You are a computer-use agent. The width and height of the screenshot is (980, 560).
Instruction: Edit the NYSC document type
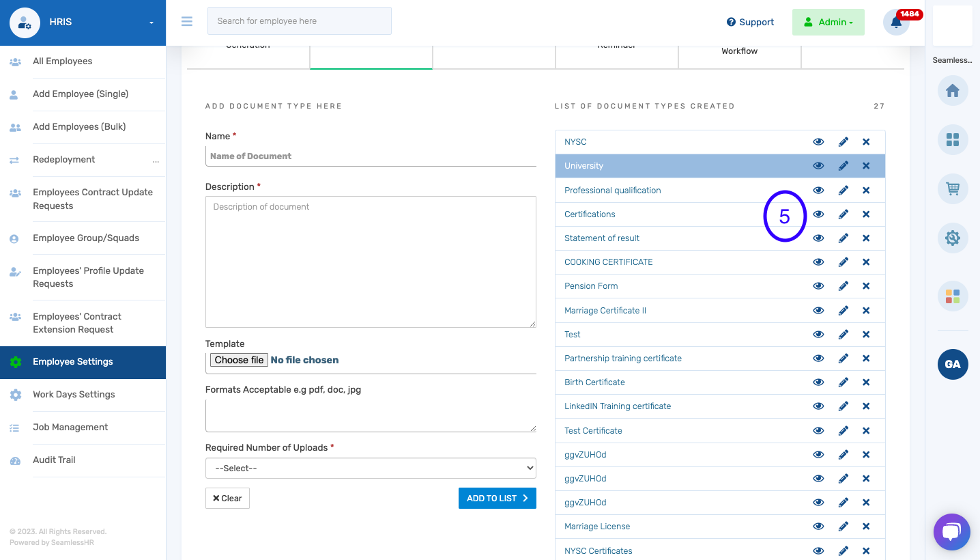[x=844, y=142]
